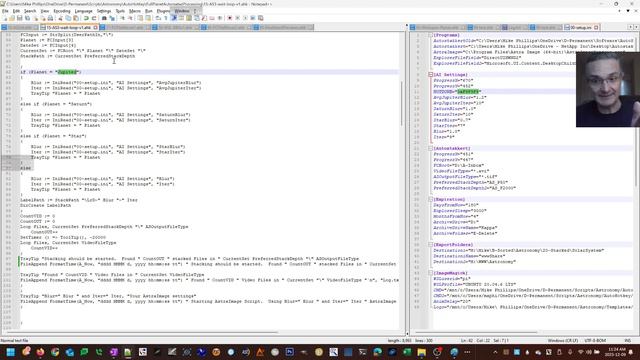Click the highlighted word Jupiter in code

pyautogui.click(x=67, y=72)
